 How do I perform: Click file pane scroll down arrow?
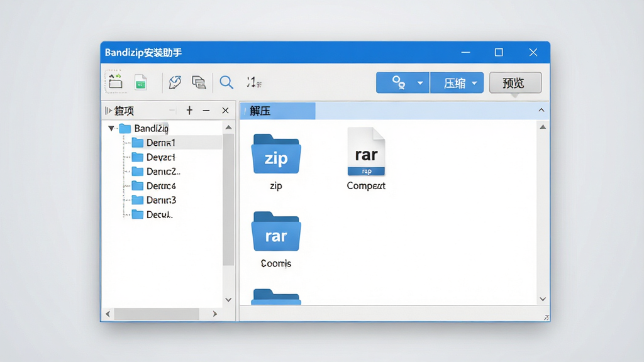tap(543, 299)
